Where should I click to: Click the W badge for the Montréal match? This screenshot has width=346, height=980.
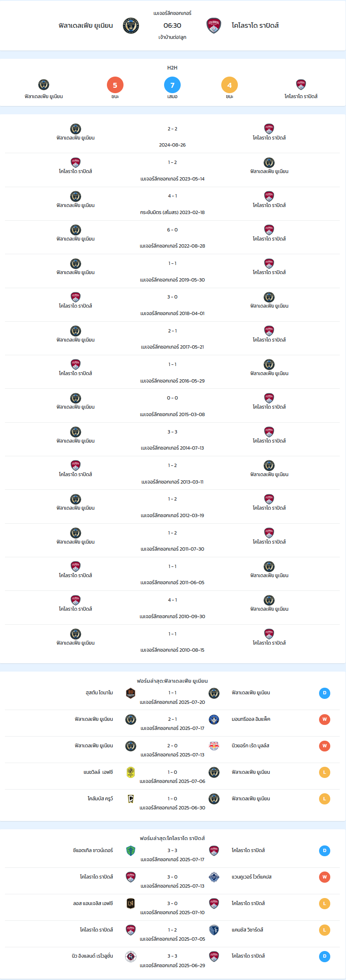[324, 720]
